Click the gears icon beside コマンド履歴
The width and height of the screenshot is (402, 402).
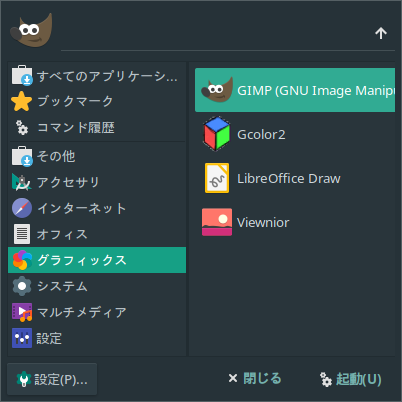click(22, 127)
